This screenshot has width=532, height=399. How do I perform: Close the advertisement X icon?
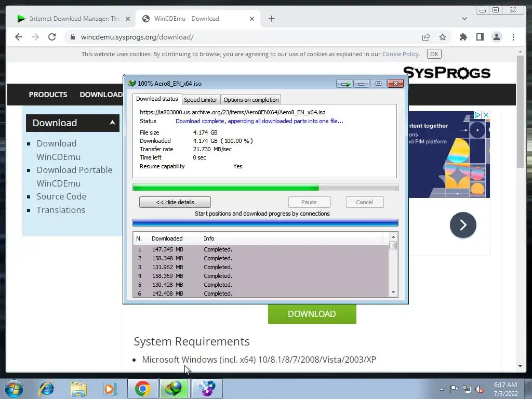(x=486, y=115)
